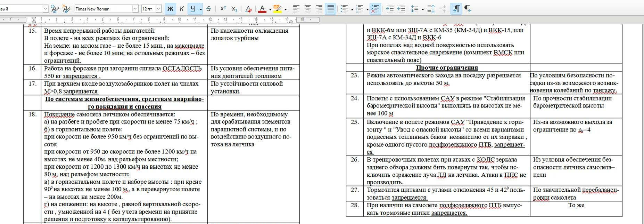Toggle the No List button
Screen dimensions: 644x224
(x=375, y=9)
